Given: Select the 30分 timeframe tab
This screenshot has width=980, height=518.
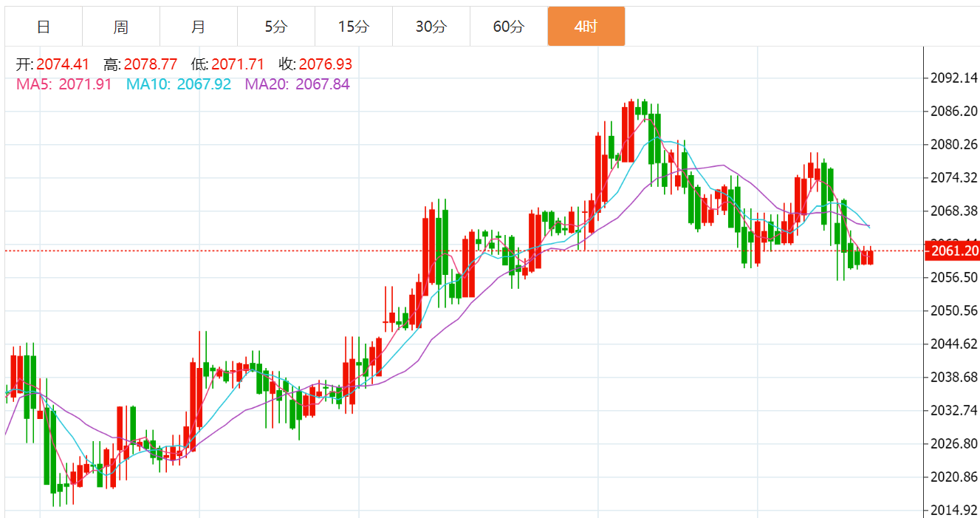Looking at the screenshot, I should (x=431, y=27).
